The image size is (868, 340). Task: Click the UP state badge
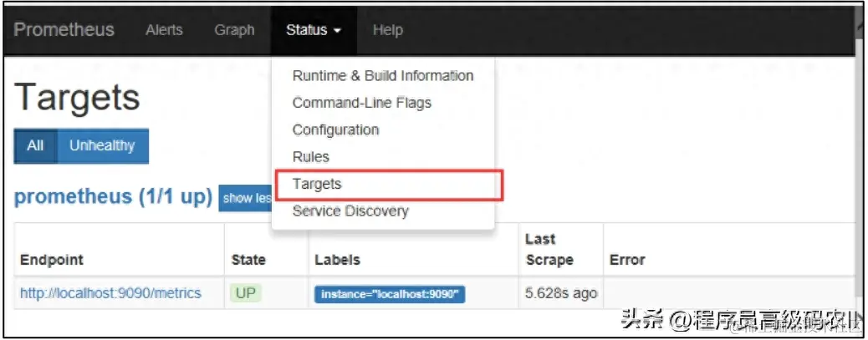(x=245, y=293)
